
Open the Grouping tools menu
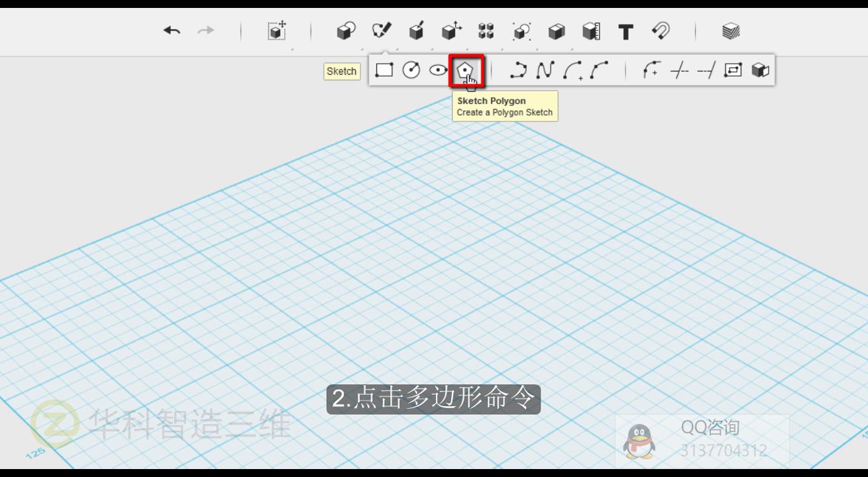point(522,31)
